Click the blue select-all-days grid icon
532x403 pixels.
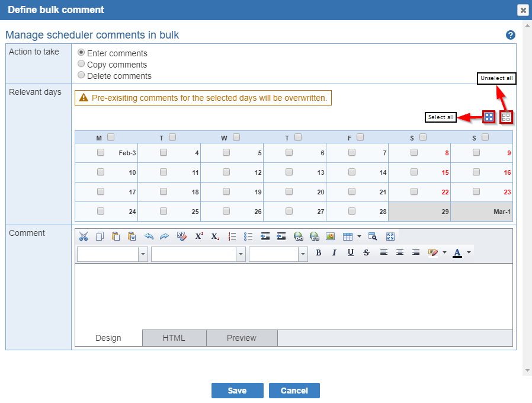[489, 117]
